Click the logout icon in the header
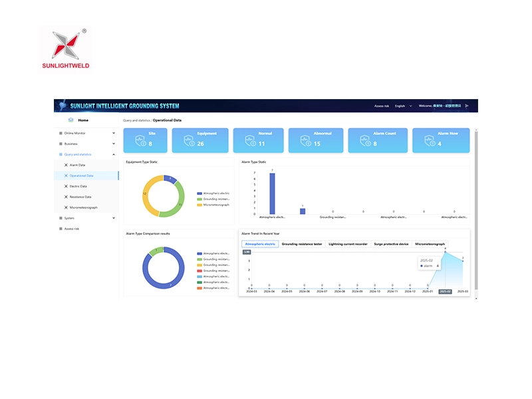 (467, 106)
